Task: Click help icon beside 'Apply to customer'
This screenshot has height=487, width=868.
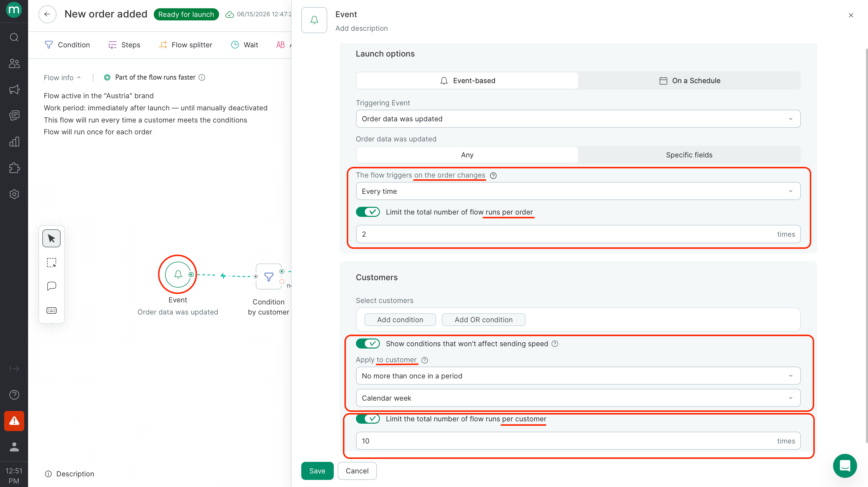Action: click(425, 360)
